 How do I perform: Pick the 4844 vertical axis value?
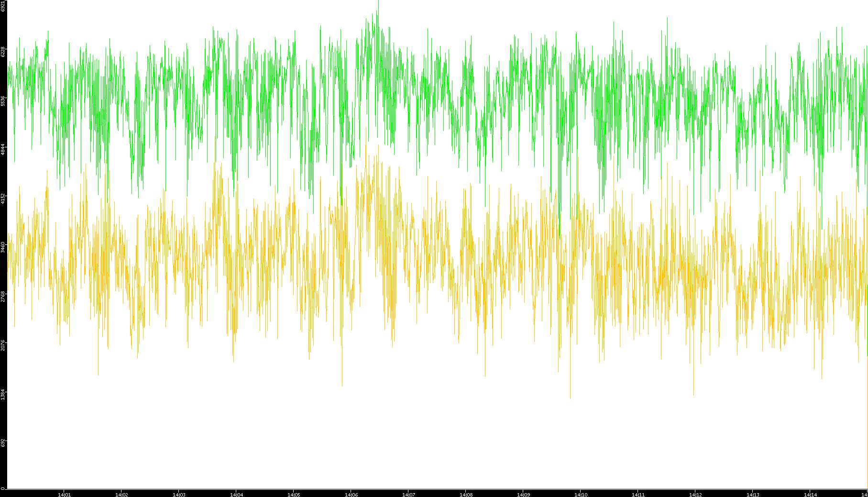pyautogui.click(x=3, y=149)
